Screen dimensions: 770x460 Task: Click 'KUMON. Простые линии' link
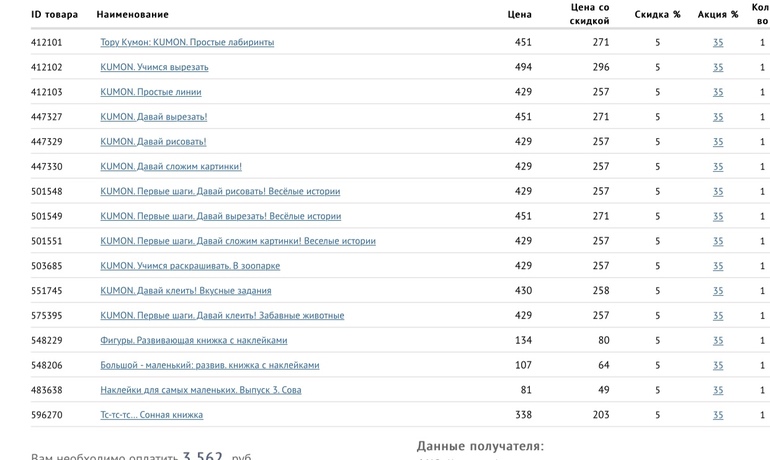point(151,92)
